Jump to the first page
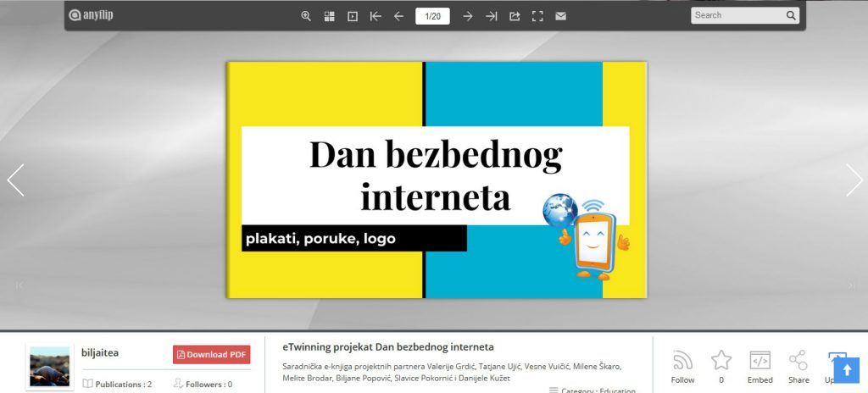The image size is (868, 393). click(376, 16)
